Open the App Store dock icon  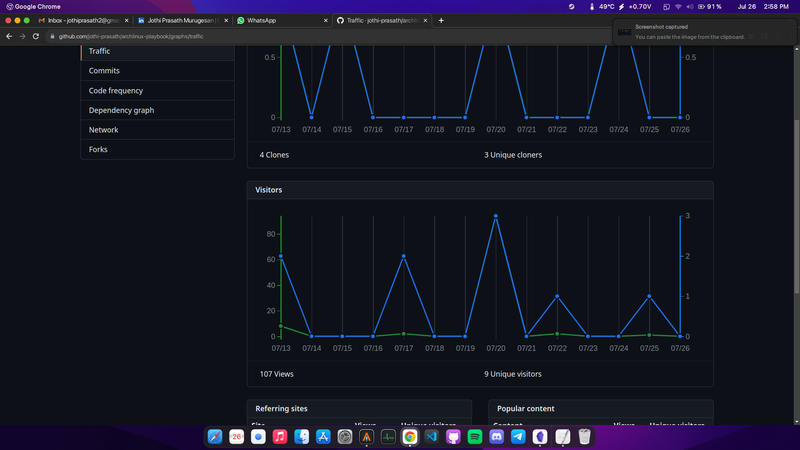coord(323,437)
